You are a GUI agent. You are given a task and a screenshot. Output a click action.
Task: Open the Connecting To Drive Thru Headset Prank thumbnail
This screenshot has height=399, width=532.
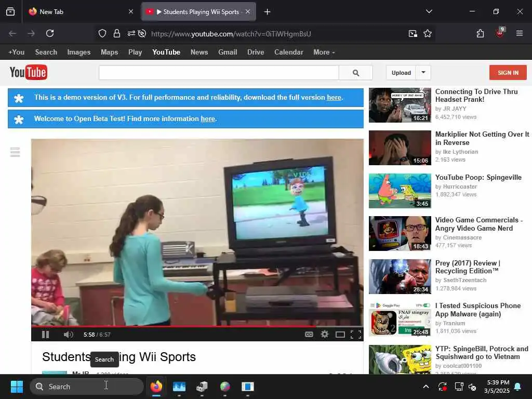(x=400, y=105)
